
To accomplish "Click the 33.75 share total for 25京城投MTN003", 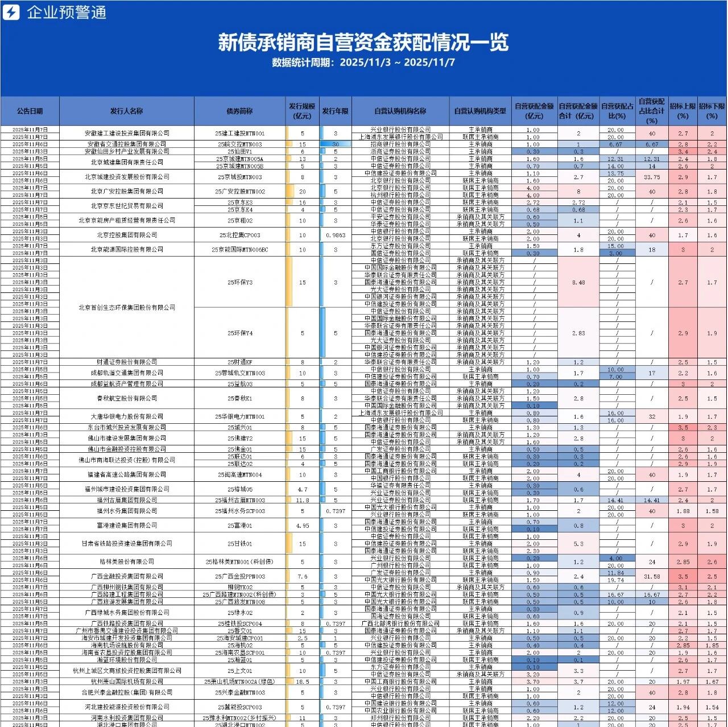I will click(652, 177).
